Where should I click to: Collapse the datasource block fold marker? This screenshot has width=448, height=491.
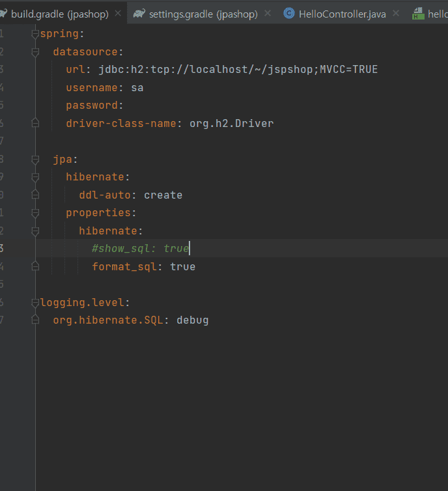click(35, 51)
